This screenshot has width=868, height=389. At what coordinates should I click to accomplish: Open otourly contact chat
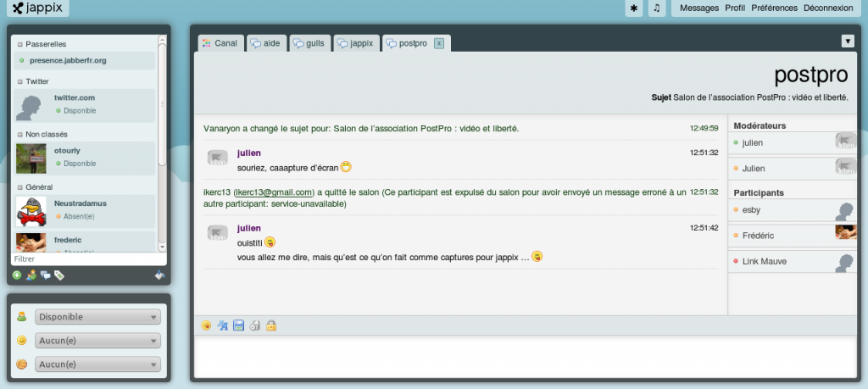pyautogui.click(x=84, y=158)
